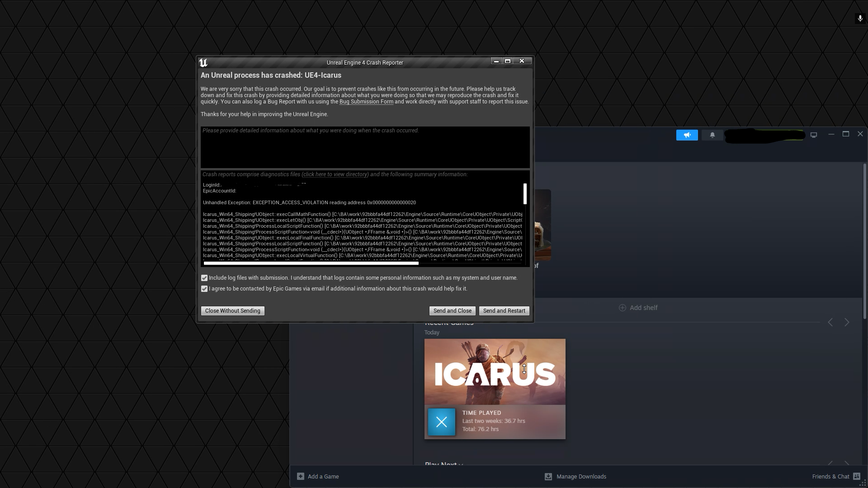Open the Friends & Chat icon
The height and width of the screenshot is (488, 868).
856,476
